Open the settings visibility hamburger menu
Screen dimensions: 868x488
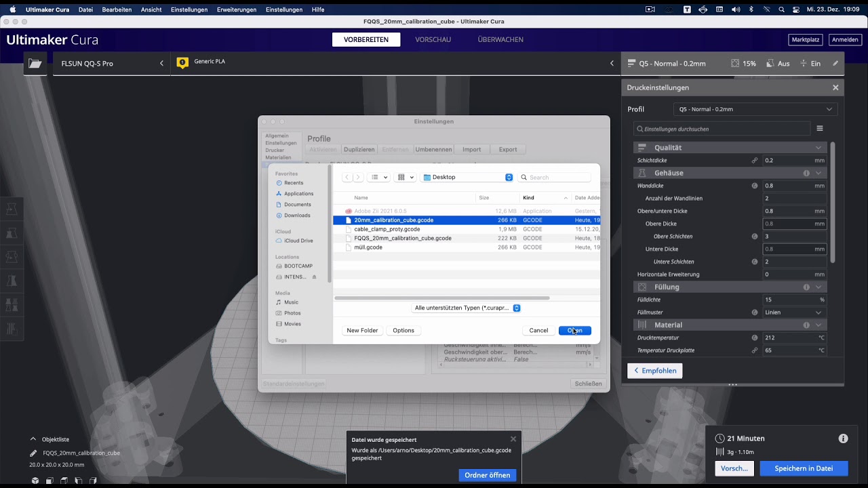pyautogui.click(x=820, y=128)
